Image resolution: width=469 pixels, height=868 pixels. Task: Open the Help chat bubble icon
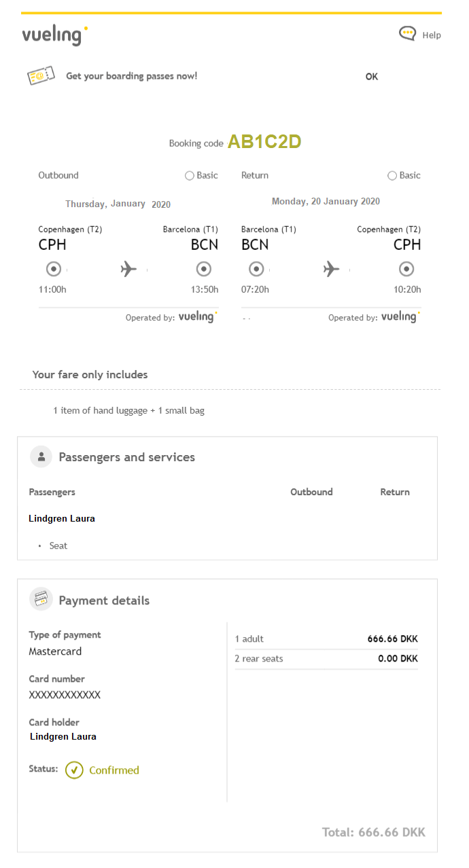pyautogui.click(x=407, y=33)
